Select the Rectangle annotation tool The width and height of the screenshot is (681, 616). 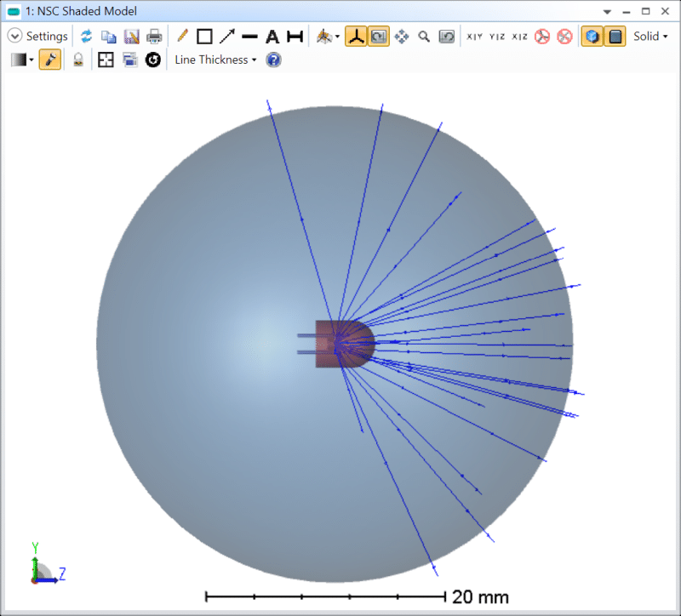point(205,37)
